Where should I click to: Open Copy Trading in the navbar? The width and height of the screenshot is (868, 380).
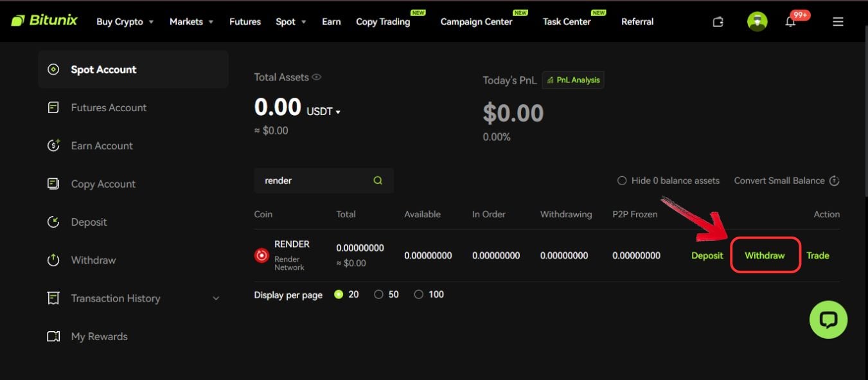[383, 22]
